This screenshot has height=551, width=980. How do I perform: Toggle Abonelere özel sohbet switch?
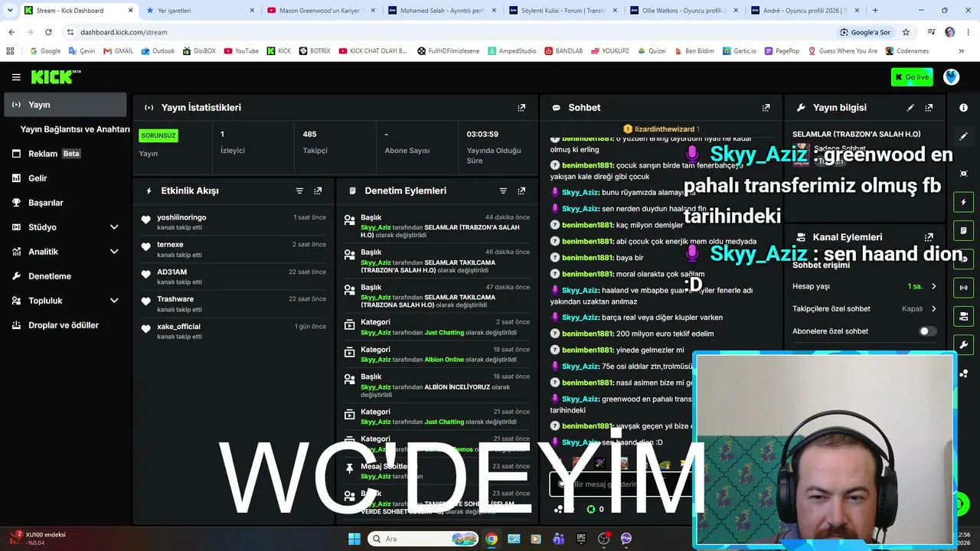pyautogui.click(x=927, y=331)
